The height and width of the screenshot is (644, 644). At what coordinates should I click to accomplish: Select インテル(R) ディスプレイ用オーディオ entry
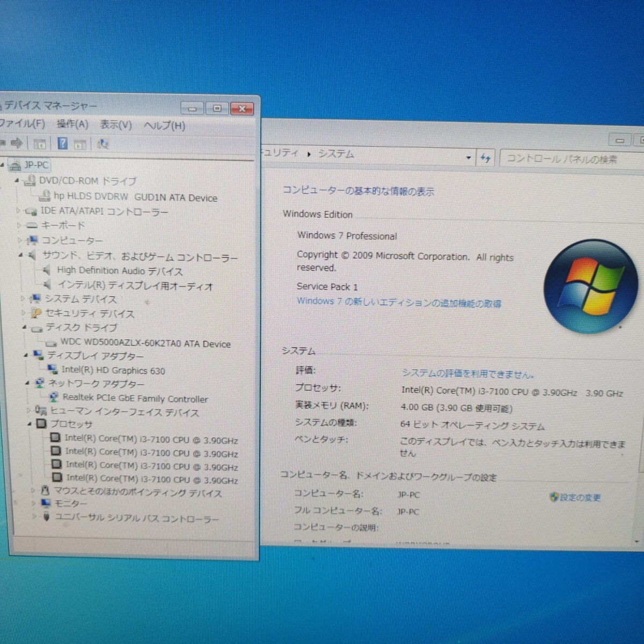135,286
